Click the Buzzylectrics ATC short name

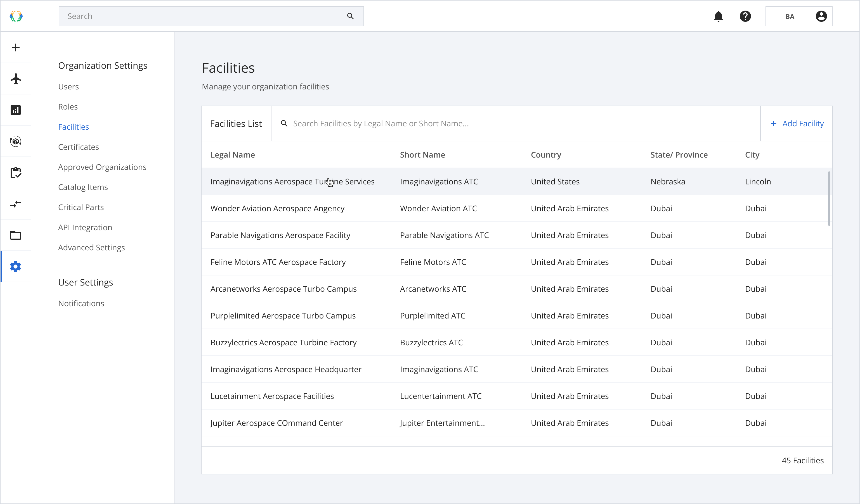(x=431, y=342)
